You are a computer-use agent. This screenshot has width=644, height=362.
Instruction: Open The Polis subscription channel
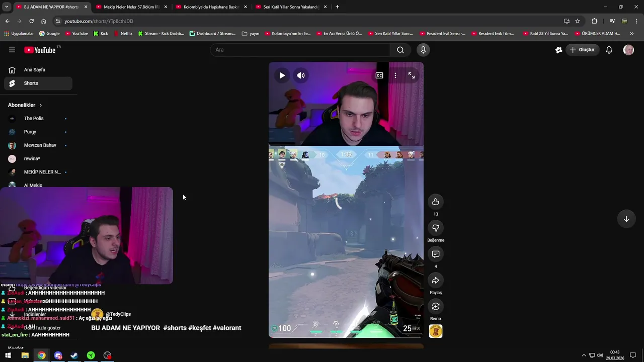[x=38, y=118]
